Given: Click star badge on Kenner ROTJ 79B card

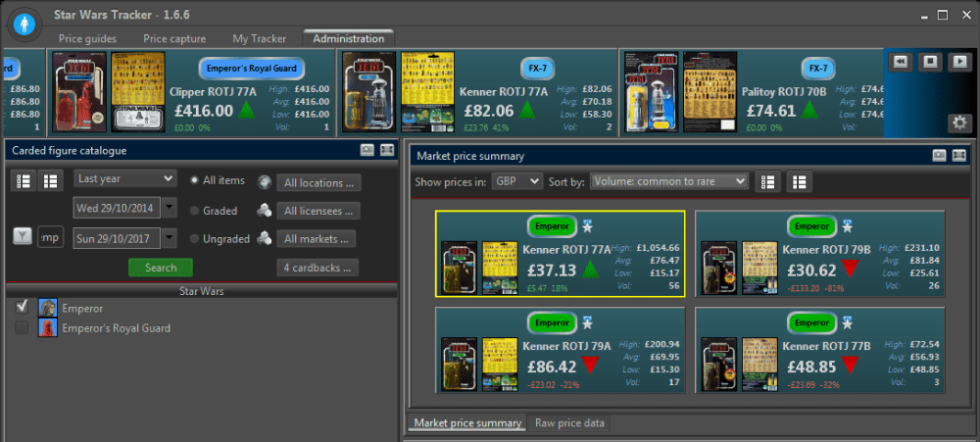Looking at the screenshot, I should click(847, 225).
